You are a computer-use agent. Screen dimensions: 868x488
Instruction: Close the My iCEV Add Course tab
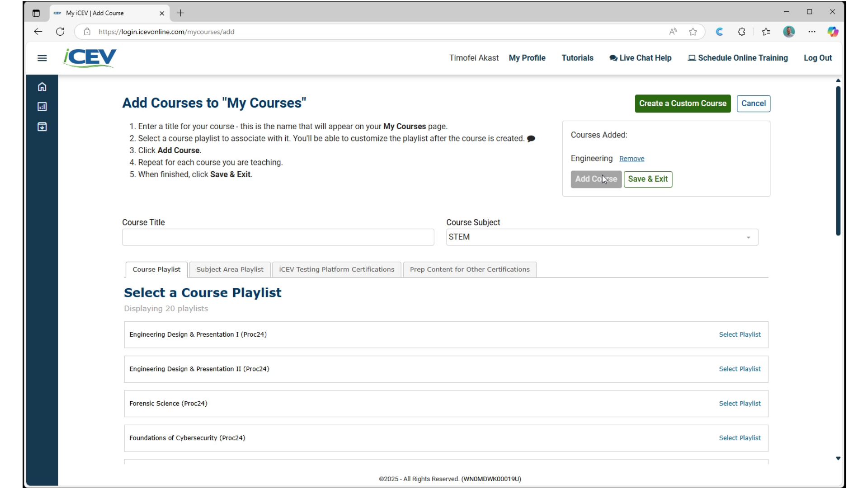tap(162, 13)
